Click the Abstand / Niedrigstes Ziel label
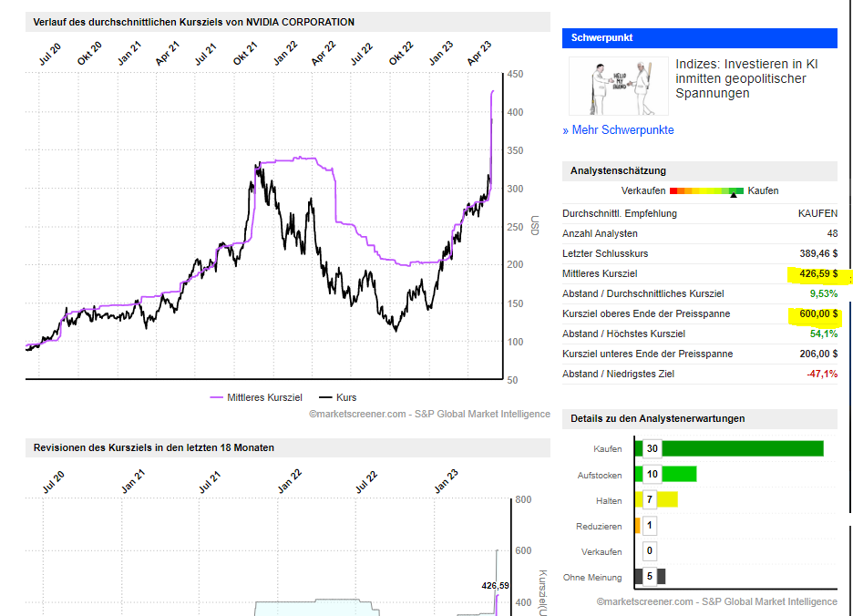 click(x=619, y=374)
